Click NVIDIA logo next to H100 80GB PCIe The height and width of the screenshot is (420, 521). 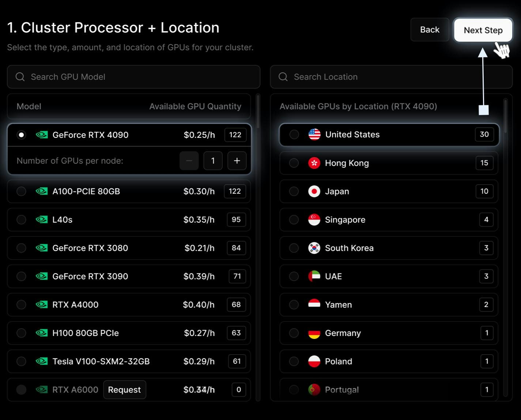pos(42,333)
